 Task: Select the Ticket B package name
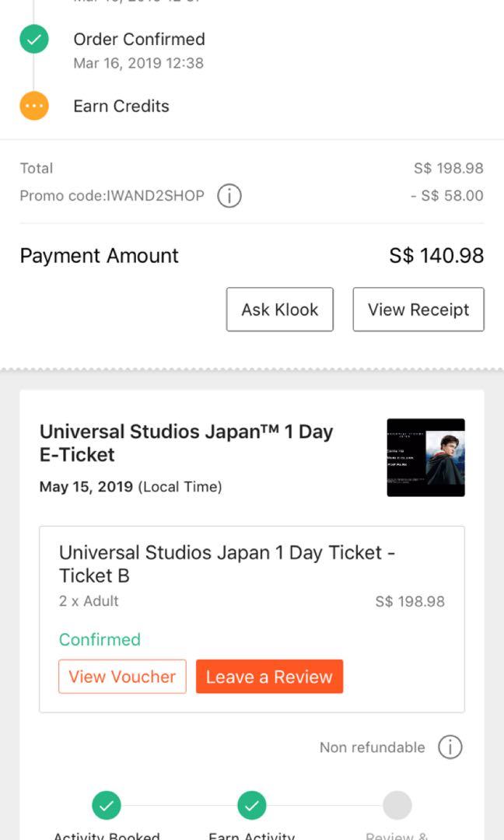(227, 564)
